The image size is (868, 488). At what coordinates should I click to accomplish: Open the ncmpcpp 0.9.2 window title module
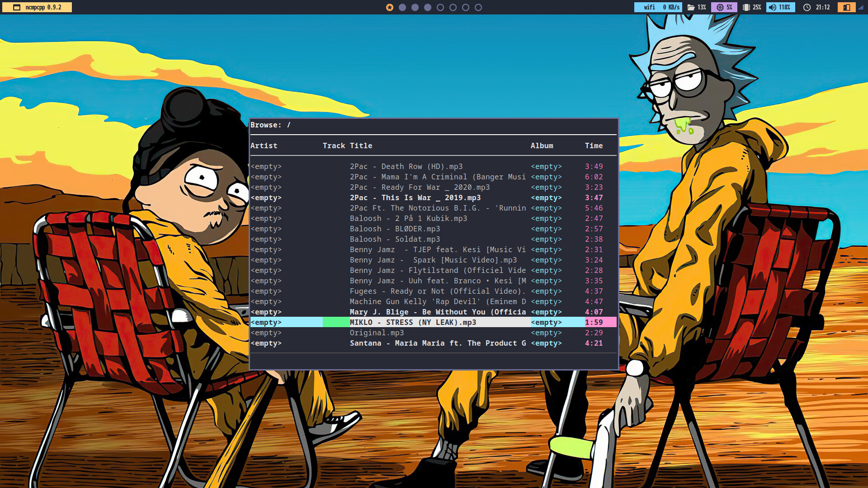click(37, 7)
